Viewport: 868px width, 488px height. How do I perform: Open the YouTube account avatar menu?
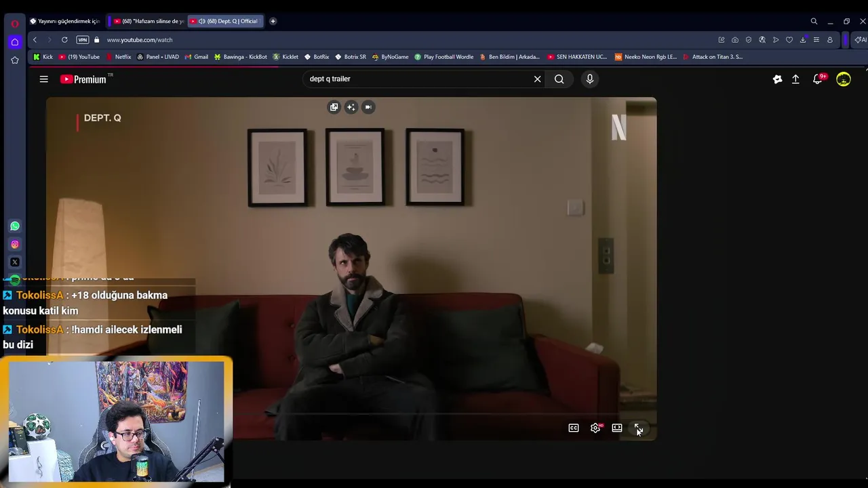point(844,79)
